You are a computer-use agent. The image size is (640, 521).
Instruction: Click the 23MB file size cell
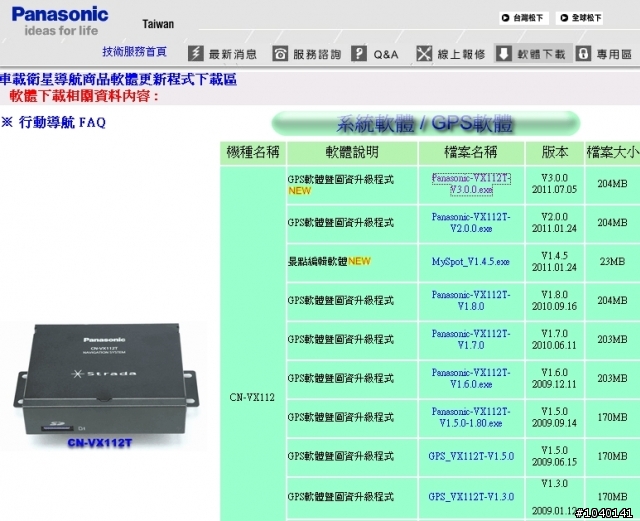612,261
